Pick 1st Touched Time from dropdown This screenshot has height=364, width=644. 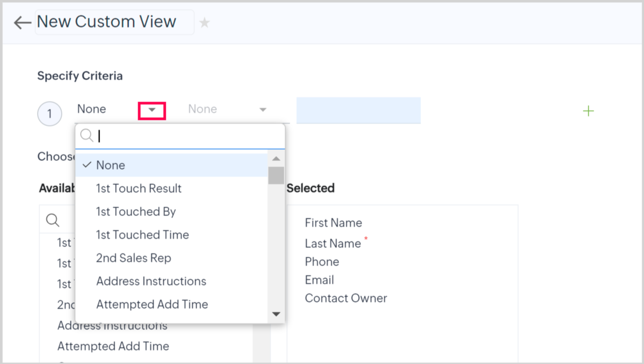pos(142,235)
